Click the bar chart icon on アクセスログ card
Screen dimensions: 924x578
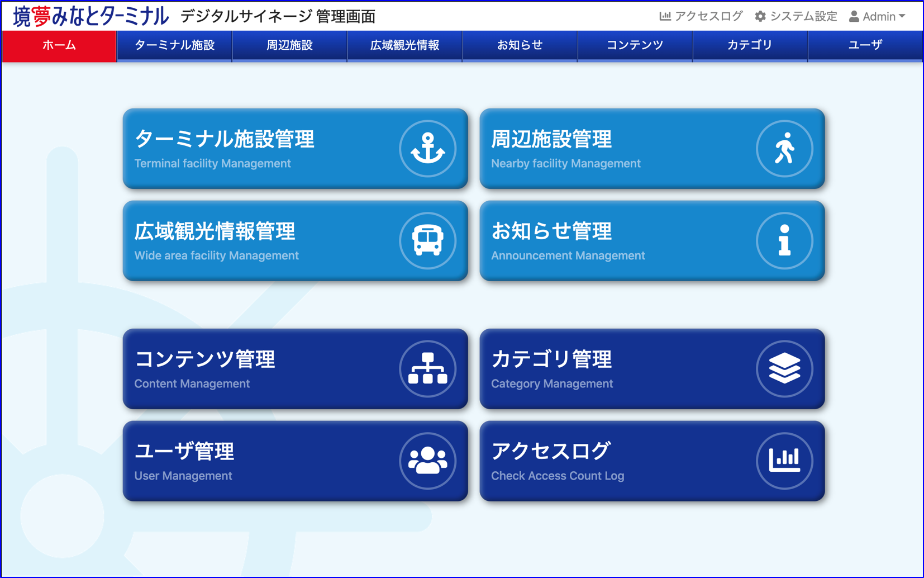click(784, 461)
